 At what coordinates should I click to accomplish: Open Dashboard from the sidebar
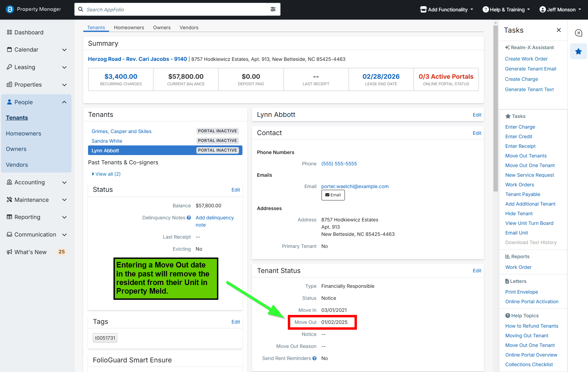point(29,32)
